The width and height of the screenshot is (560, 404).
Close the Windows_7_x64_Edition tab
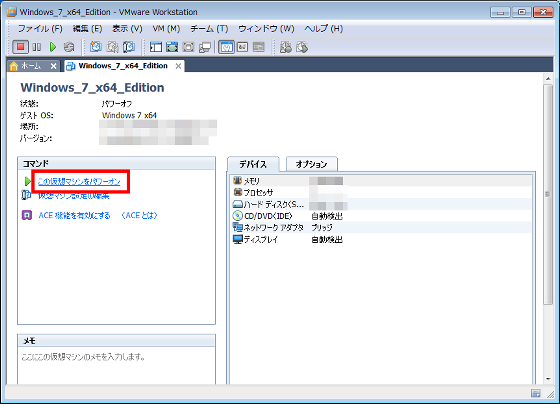pyautogui.click(x=178, y=66)
